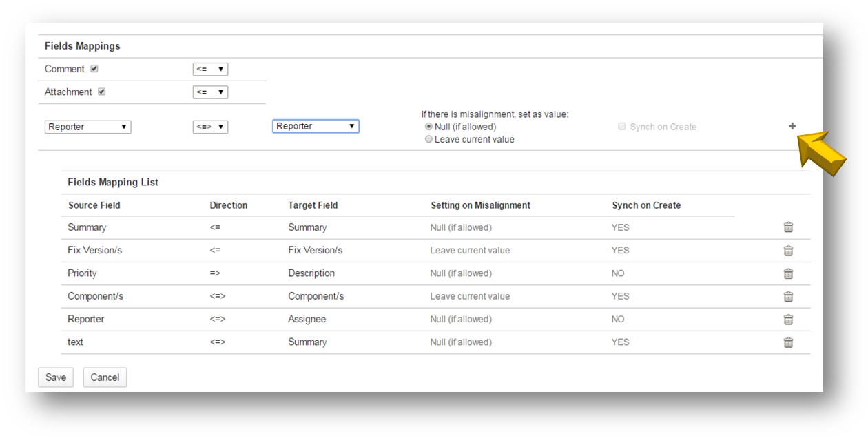868x438 pixels.
Task: Open the target field Reporter dropdown
Action: pyautogui.click(x=316, y=126)
